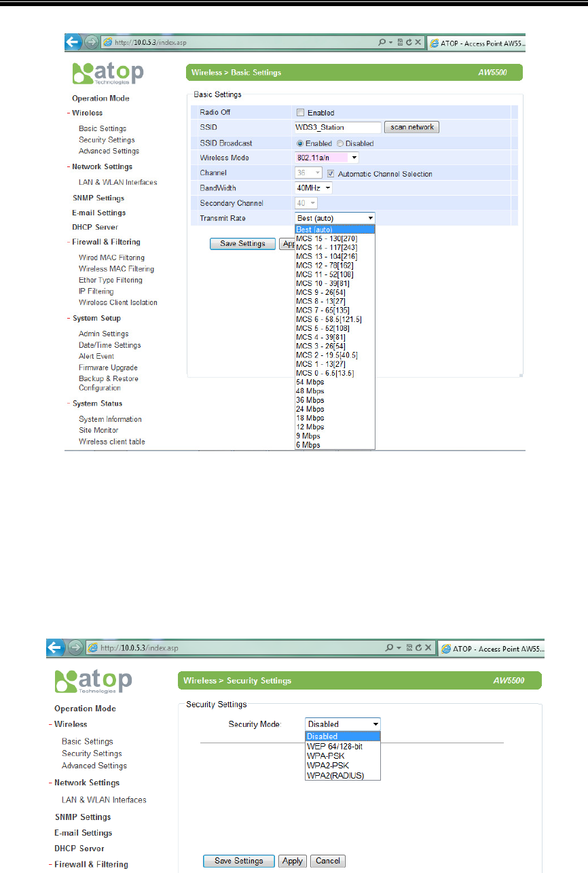The height and width of the screenshot is (873, 588).
Task: Click stop X icon in Security Settings browser
Action: point(429,648)
